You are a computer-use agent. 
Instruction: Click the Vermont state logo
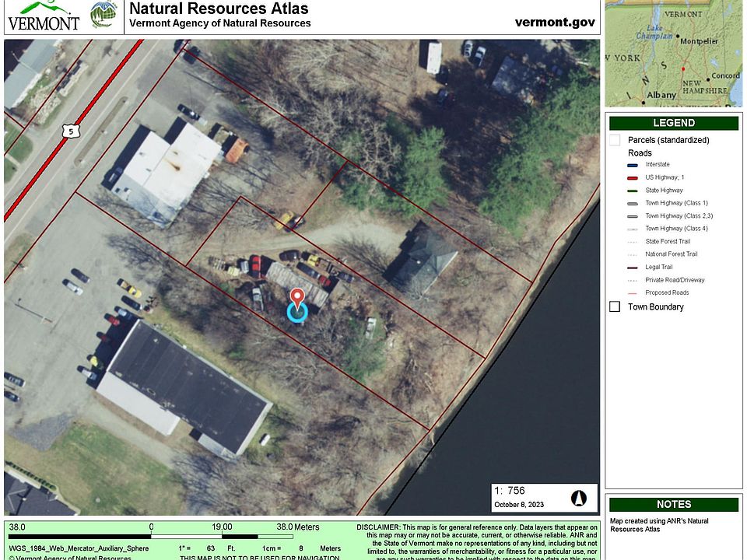point(44,16)
